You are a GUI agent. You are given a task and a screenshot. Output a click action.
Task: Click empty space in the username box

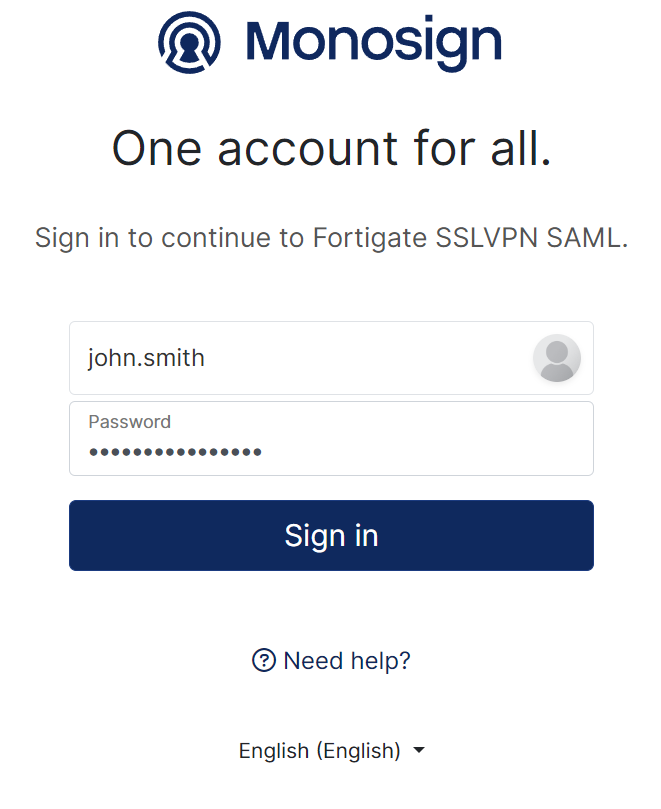coord(380,358)
